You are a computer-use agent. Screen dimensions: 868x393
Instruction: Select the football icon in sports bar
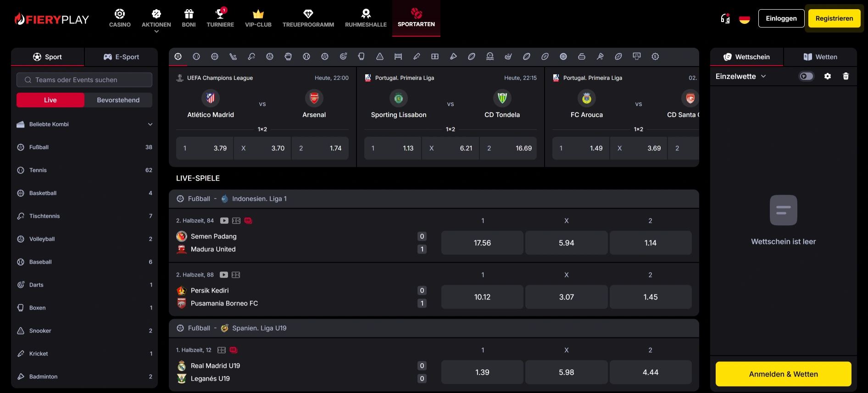pyautogui.click(x=178, y=56)
